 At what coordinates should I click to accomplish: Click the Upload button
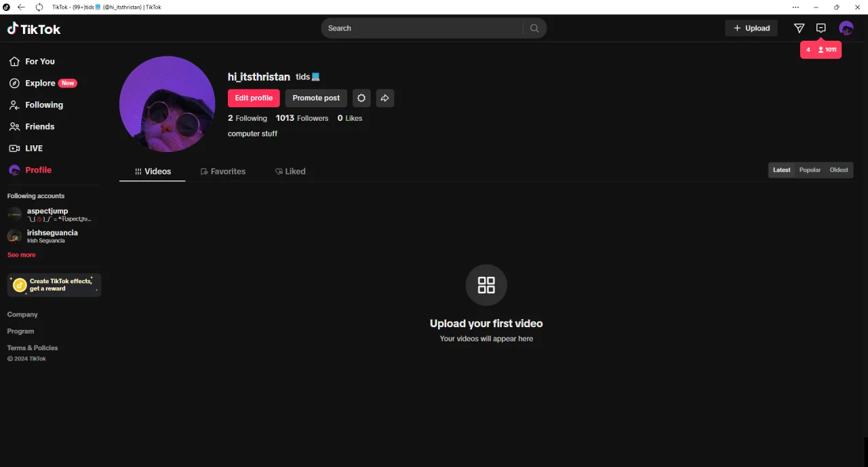[751, 28]
